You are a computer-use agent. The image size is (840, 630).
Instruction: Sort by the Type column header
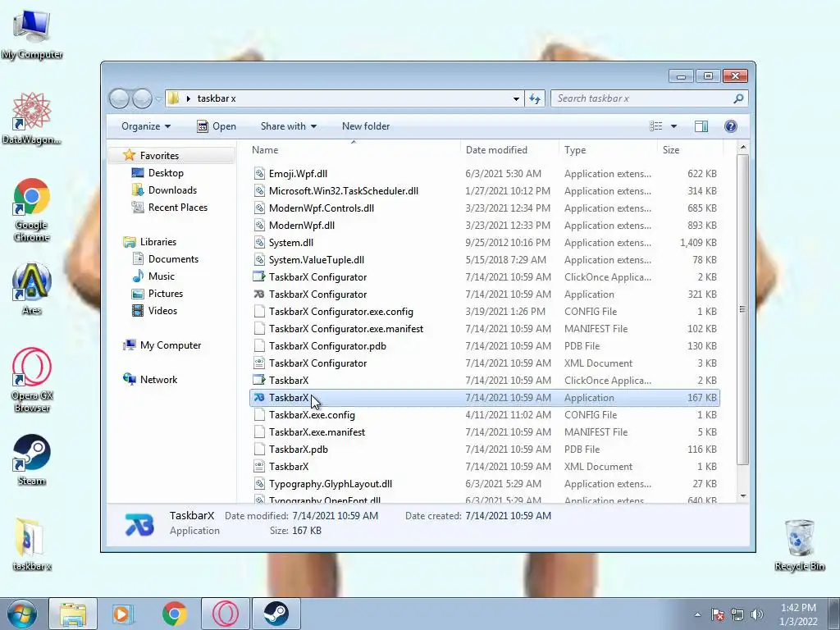point(608,150)
